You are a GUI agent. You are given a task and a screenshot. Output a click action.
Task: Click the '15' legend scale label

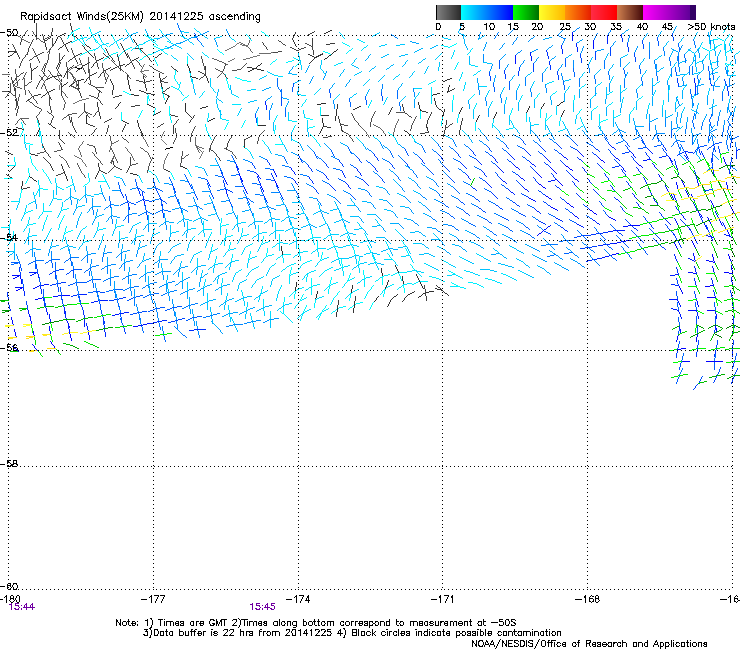click(513, 27)
